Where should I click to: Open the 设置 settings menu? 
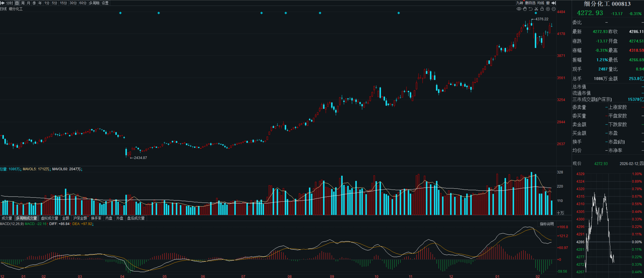pyautogui.click(x=105, y=3)
